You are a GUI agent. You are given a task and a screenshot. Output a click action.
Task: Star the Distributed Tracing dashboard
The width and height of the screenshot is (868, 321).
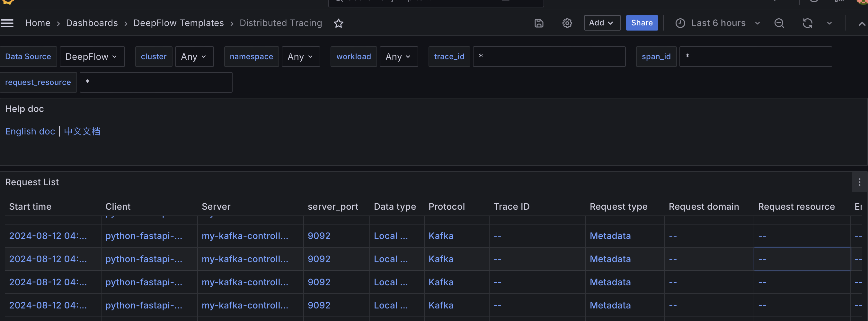tap(338, 23)
